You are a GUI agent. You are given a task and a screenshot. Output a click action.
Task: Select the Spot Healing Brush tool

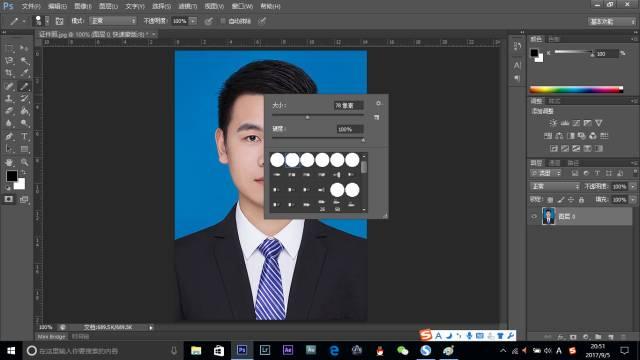pyautogui.click(x=9, y=86)
